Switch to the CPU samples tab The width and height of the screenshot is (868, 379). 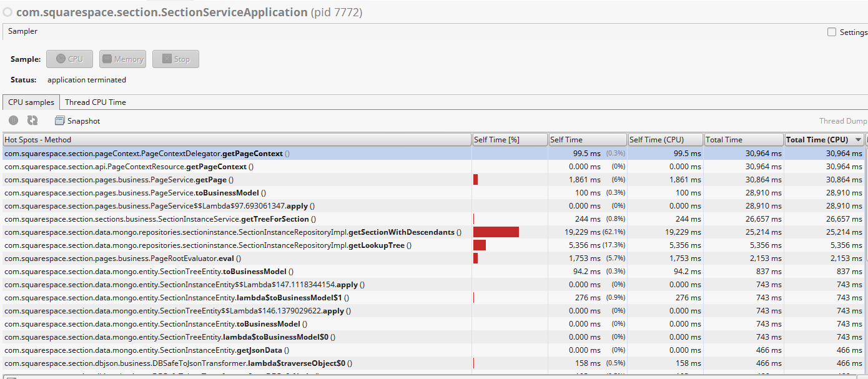pyautogui.click(x=31, y=102)
